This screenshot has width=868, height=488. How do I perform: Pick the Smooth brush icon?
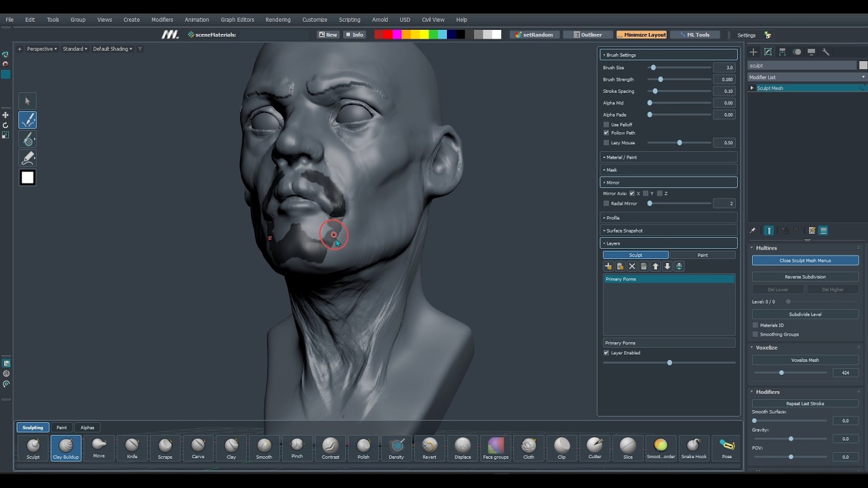pos(264,448)
